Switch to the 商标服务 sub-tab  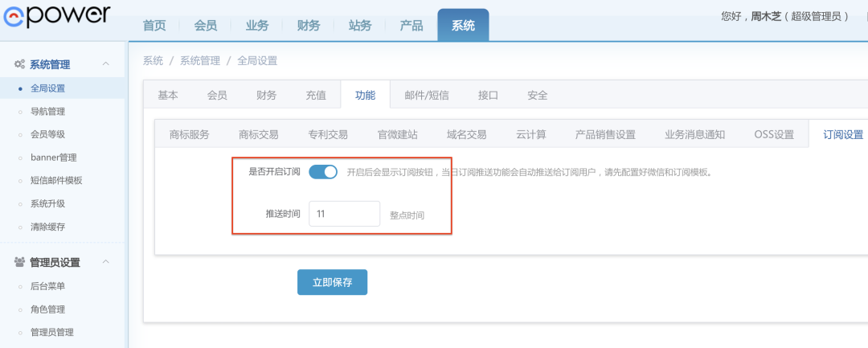coord(190,134)
